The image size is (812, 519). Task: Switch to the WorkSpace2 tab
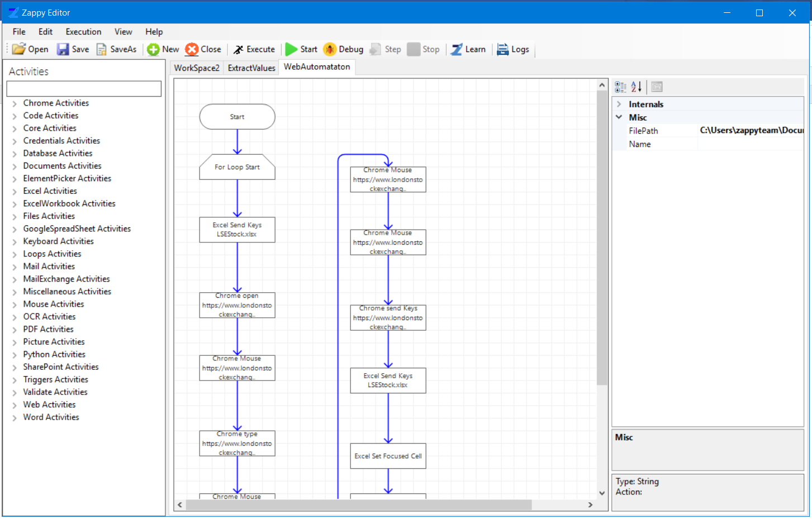(197, 68)
